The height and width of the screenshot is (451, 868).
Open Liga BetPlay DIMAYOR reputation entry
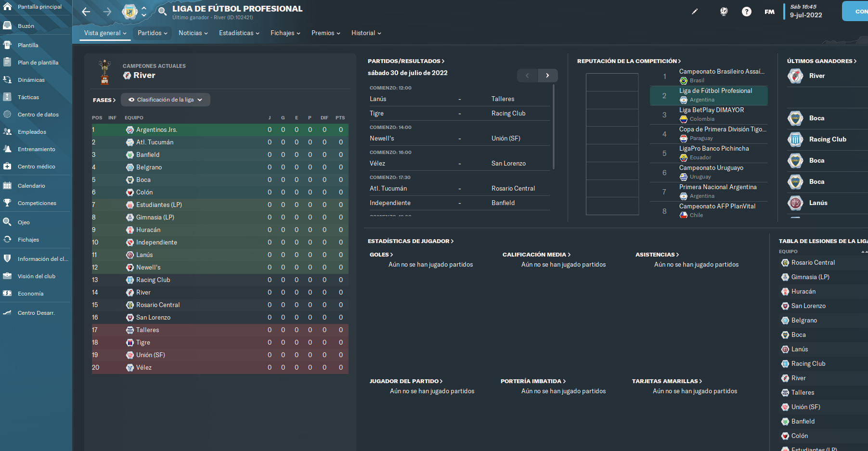point(709,115)
